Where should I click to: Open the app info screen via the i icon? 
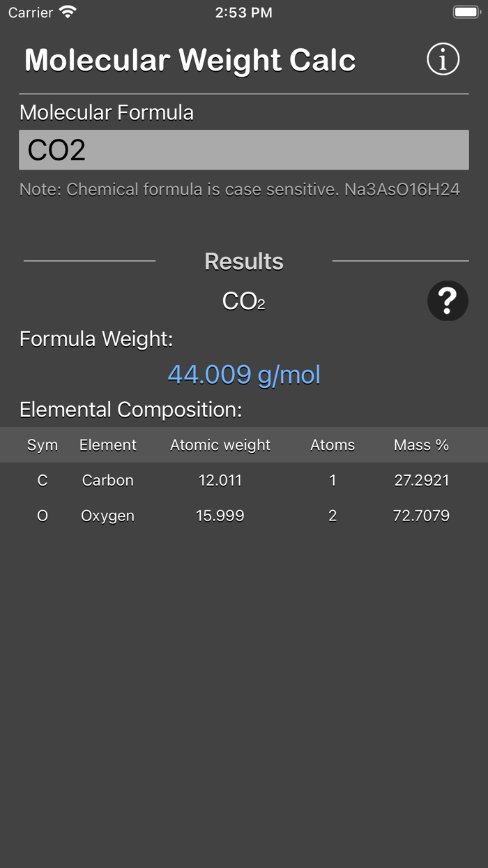pyautogui.click(x=443, y=59)
